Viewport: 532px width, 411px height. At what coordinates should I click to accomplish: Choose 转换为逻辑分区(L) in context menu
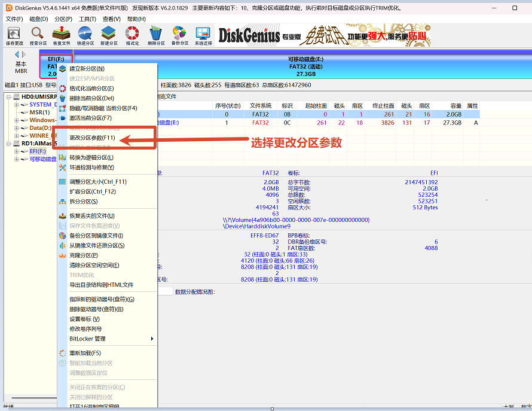[107, 157]
